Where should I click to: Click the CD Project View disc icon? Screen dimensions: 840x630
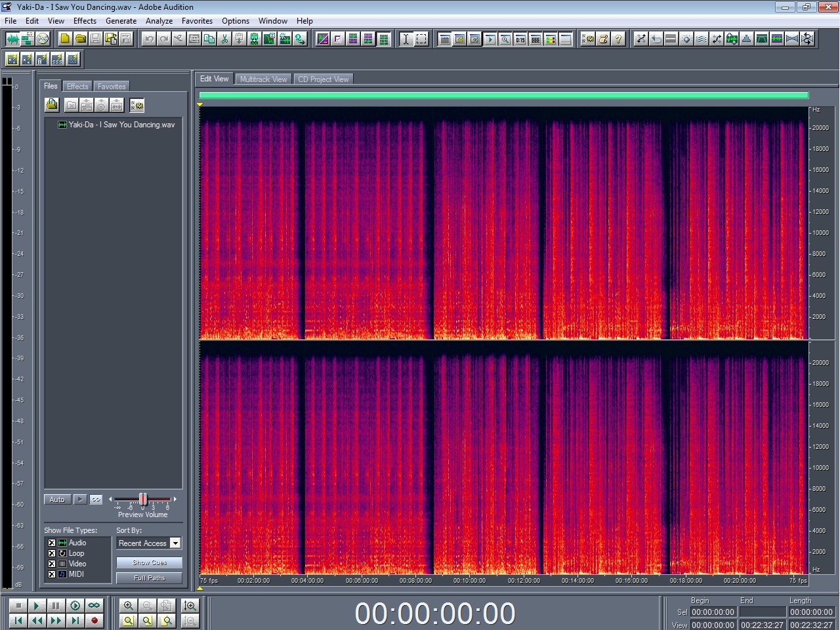tap(43, 39)
